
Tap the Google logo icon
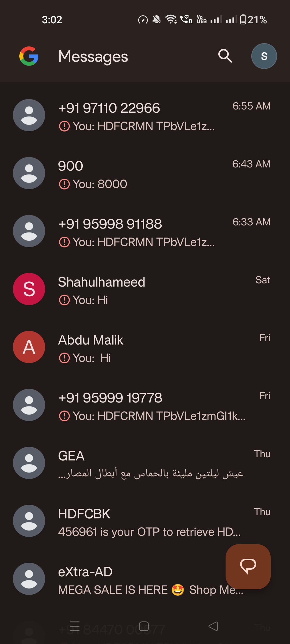[29, 56]
